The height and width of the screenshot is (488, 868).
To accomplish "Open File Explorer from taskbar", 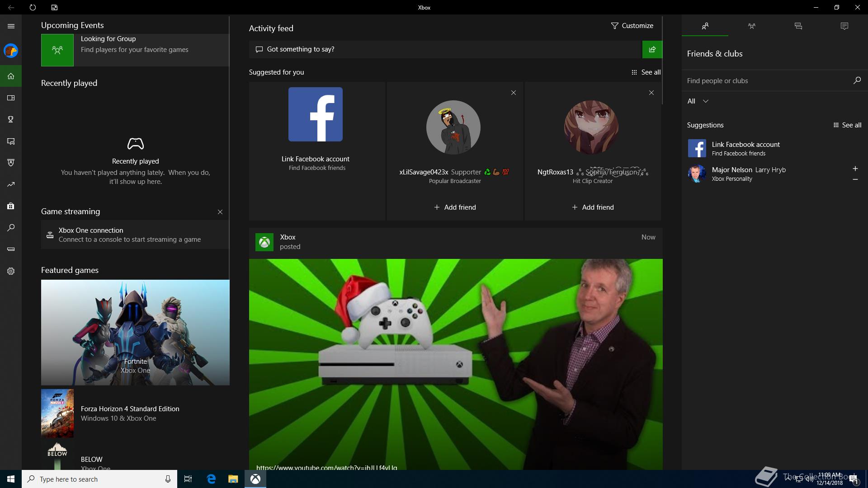I will click(x=233, y=479).
